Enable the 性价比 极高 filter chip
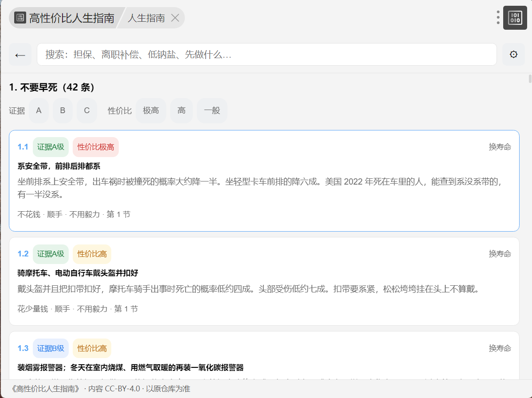This screenshot has width=532, height=398. (151, 110)
